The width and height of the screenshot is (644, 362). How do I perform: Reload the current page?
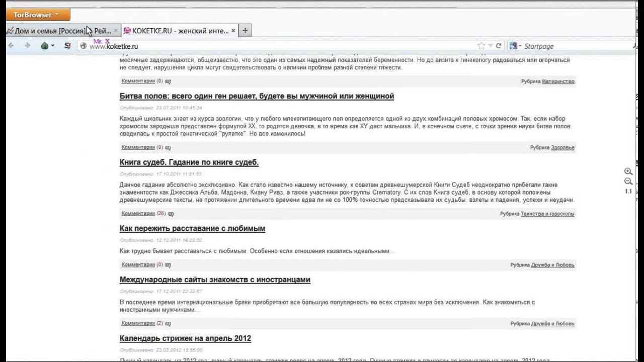pyautogui.click(x=499, y=46)
